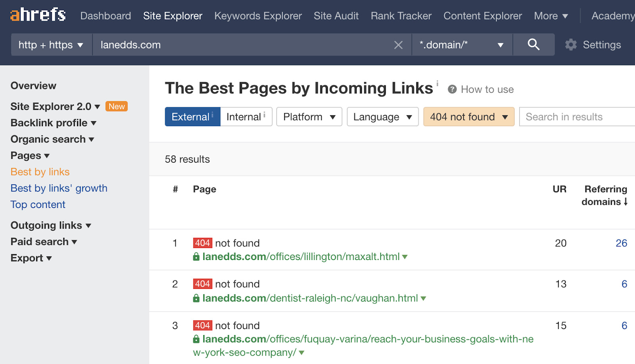Clear the domain input with the X icon
This screenshot has width=635, height=364.
pyautogui.click(x=398, y=44)
